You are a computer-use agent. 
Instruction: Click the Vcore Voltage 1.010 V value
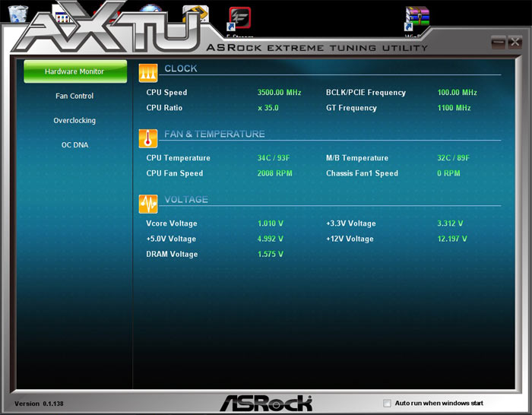271,223
